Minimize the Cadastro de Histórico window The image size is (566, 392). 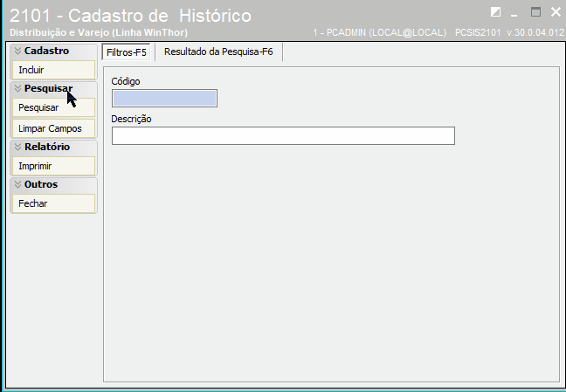(514, 15)
